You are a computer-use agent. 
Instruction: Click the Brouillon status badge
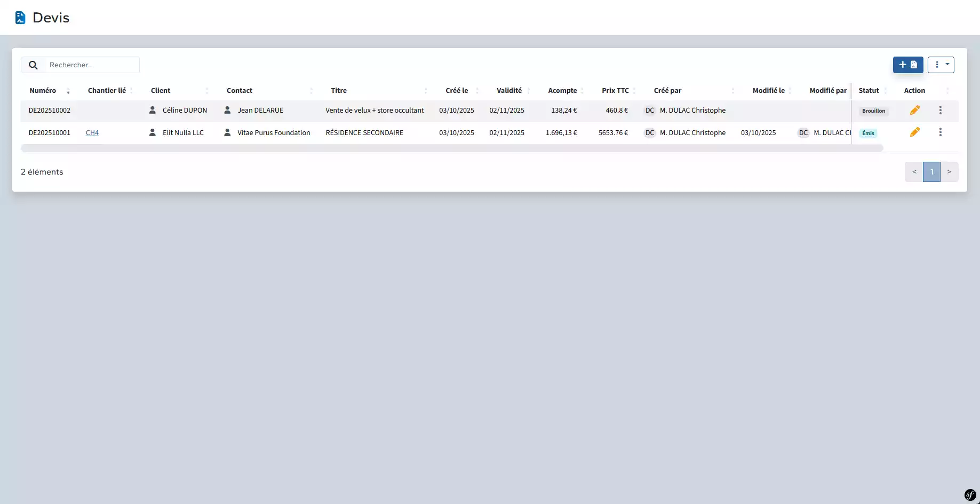873,111
